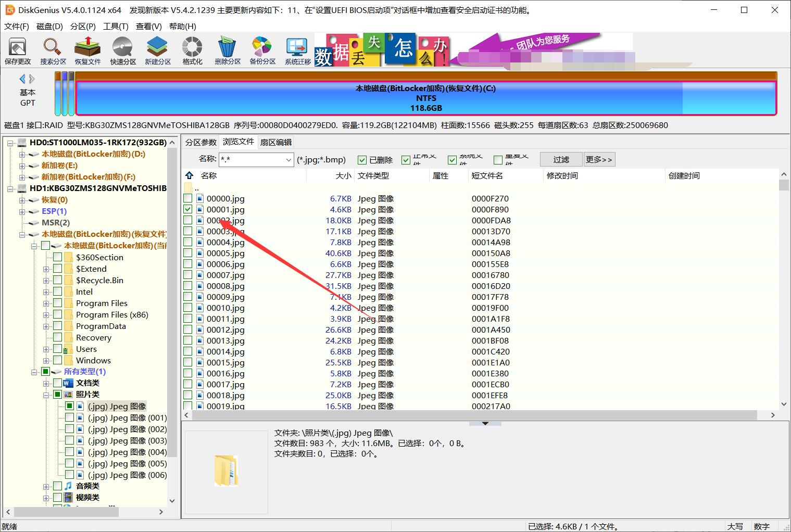
Task: Open the 文件(F) menu
Action: pos(17,26)
